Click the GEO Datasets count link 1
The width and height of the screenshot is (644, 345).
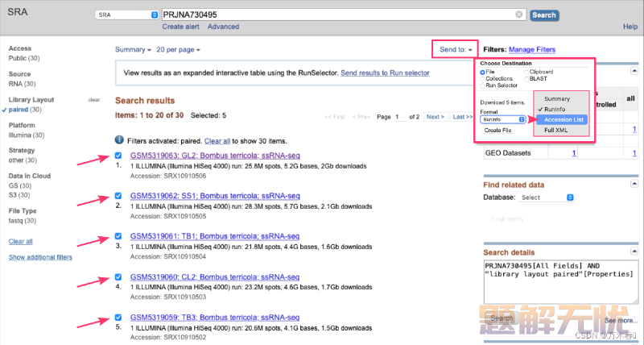pyautogui.click(x=574, y=153)
